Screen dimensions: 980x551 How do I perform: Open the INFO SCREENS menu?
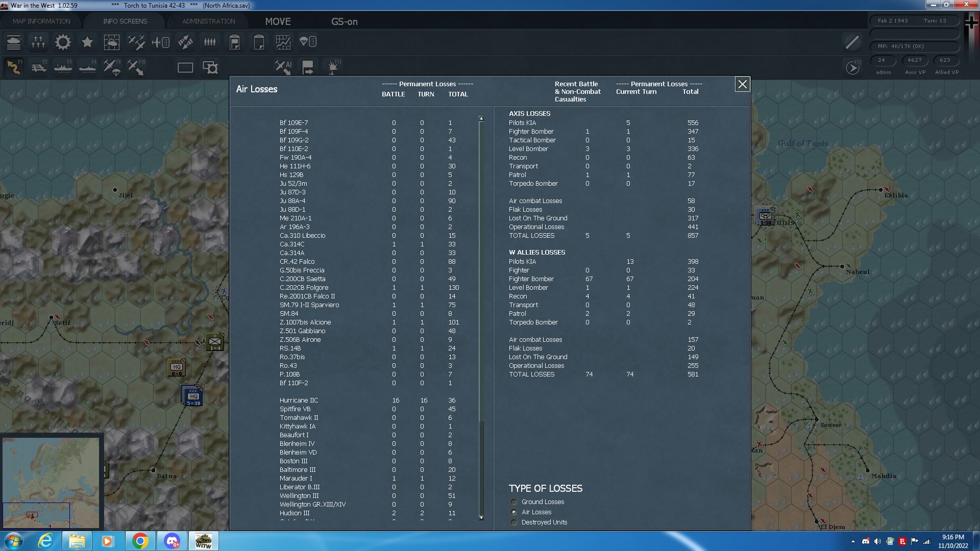(x=125, y=21)
